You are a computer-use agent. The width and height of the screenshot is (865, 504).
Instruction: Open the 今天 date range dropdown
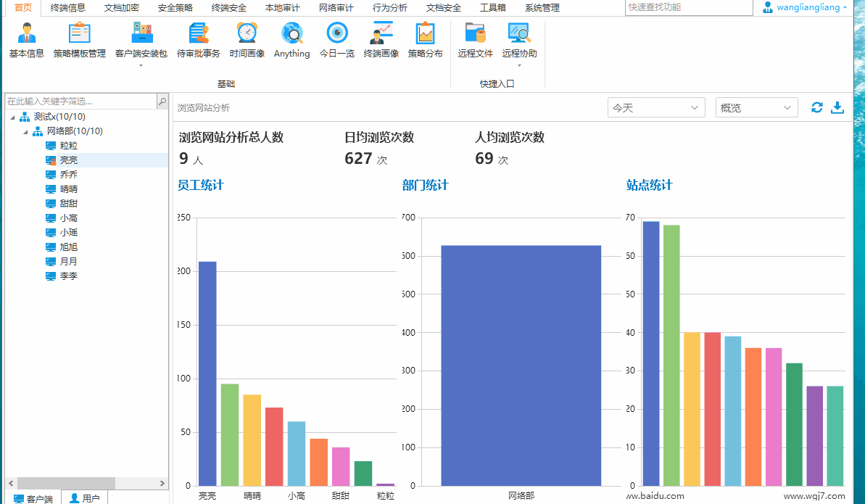click(x=656, y=108)
